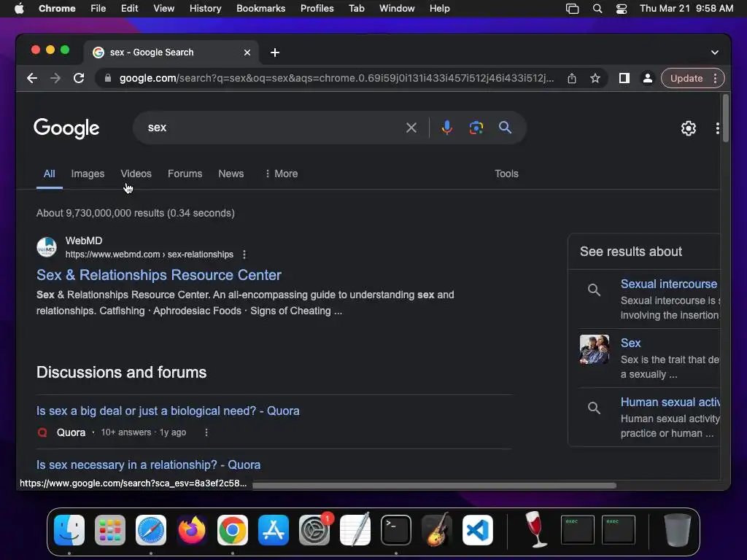The height and width of the screenshot is (560, 747).
Task: Open Human sexual activity related result
Action: click(x=670, y=402)
